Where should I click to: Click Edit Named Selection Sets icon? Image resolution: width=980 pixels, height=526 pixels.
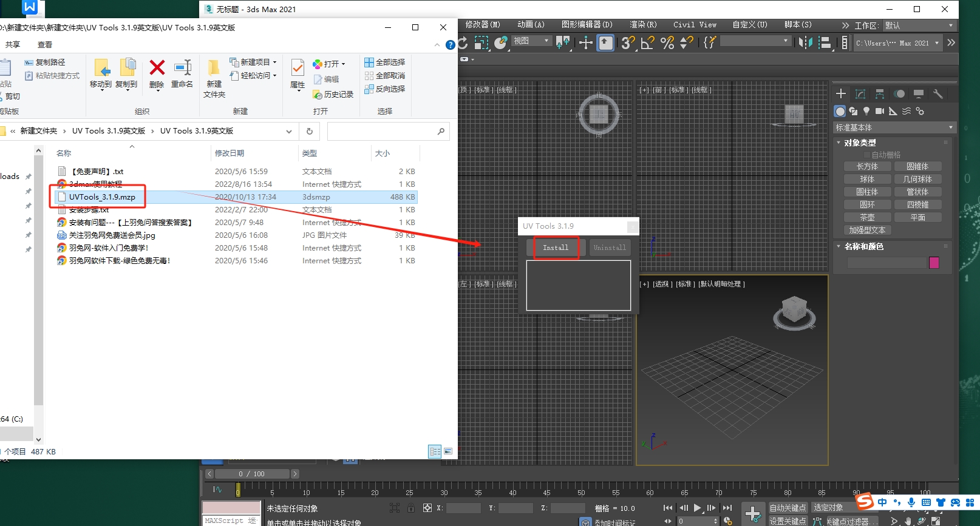709,42
